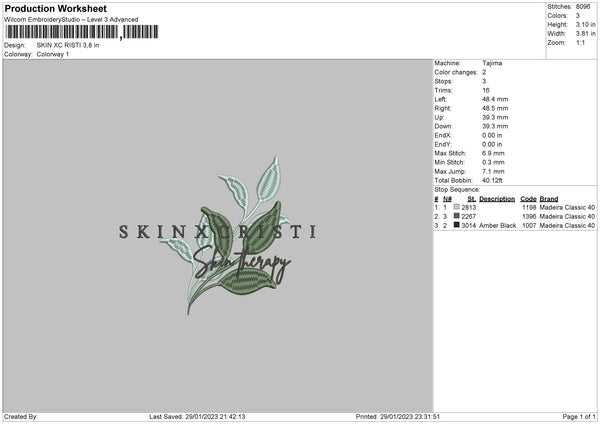600x424 pixels.
Task: Click design name 'SKIN XC RISTI 3,8 in'
Action: (x=68, y=45)
